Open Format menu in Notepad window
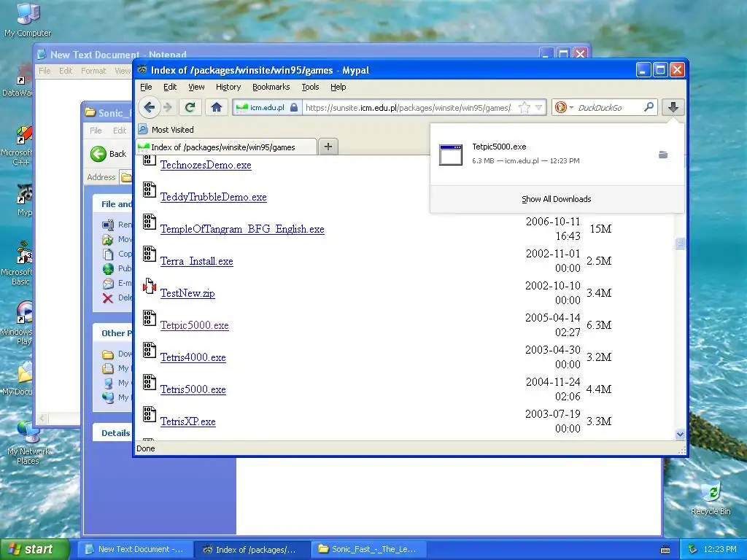This screenshot has height=560, width=747. [93, 71]
